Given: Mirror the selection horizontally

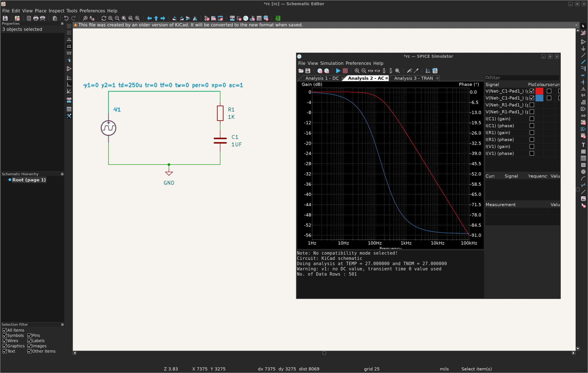Looking at the screenshot, I should (x=195, y=18).
